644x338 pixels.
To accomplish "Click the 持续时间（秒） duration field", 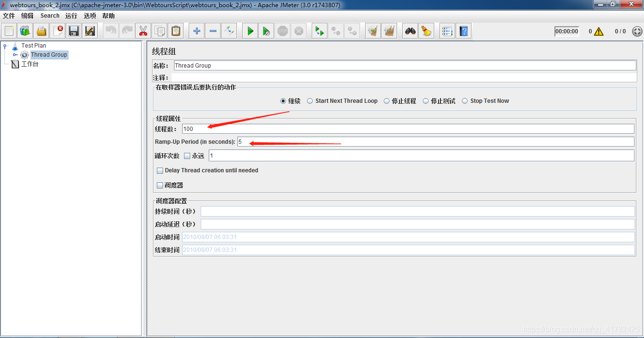I will pyautogui.click(x=418, y=211).
